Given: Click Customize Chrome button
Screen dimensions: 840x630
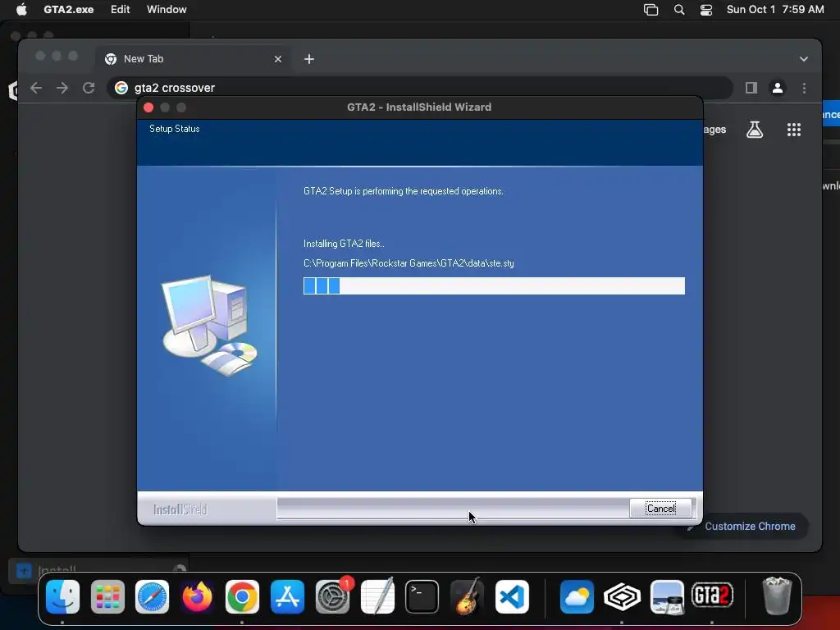Looking at the screenshot, I should pos(744,526).
